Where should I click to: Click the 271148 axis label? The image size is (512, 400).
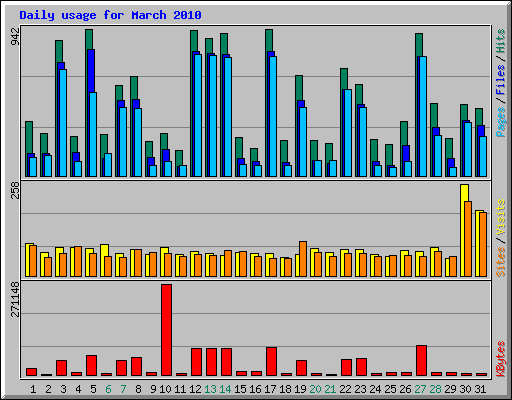tap(15, 299)
